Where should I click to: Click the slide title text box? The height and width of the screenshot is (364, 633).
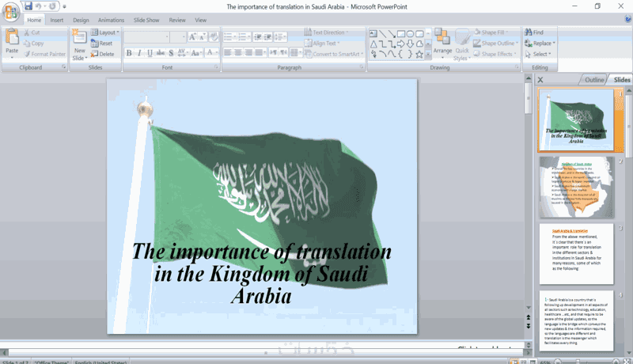tap(262, 273)
